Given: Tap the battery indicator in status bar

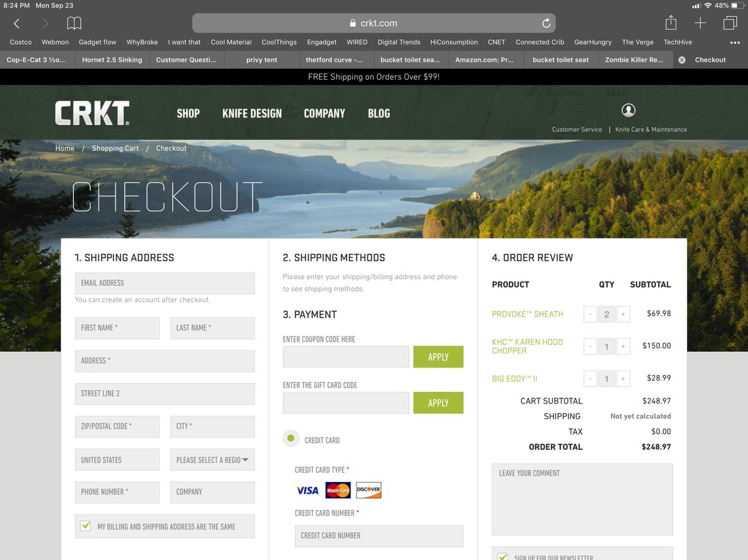Looking at the screenshot, I should pyautogui.click(x=737, y=6).
